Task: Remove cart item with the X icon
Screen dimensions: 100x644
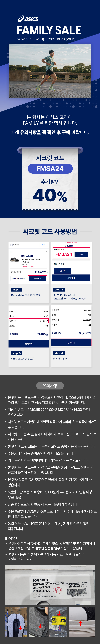Action: point(46,252)
